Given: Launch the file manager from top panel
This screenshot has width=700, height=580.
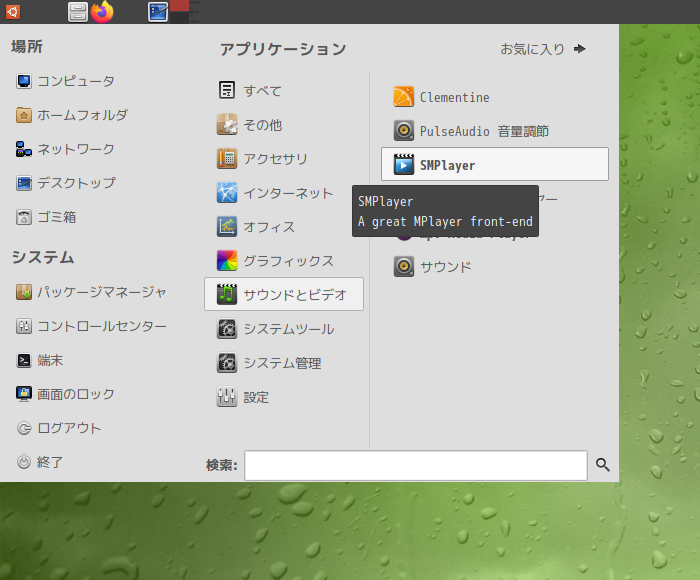Looking at the screenshot, I should coord(78,12).
